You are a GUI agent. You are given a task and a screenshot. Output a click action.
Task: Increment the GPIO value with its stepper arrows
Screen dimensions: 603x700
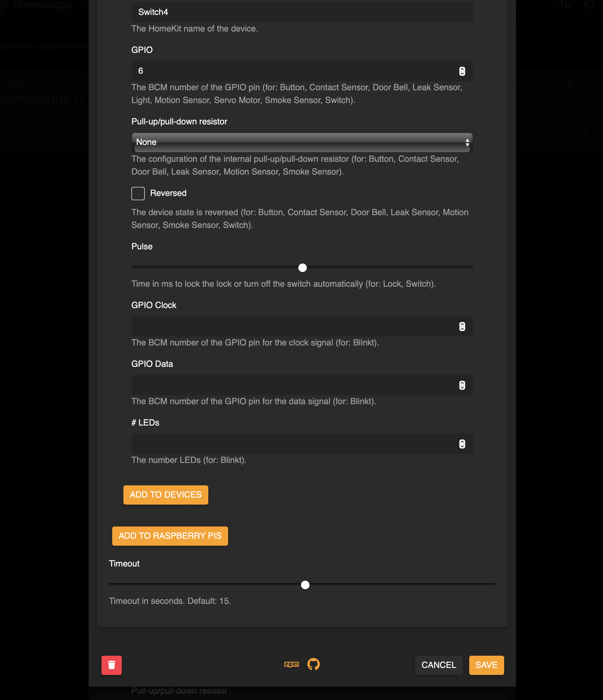tap(462, 71)
